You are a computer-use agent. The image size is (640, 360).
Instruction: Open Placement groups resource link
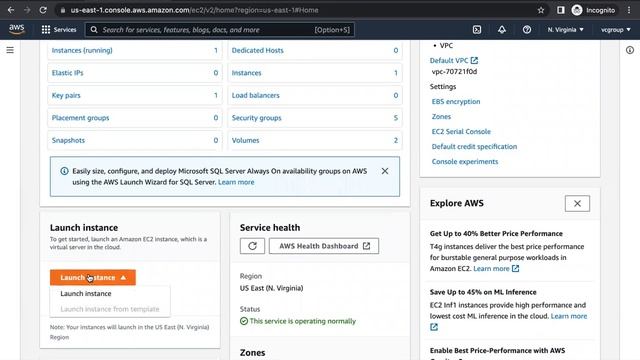click(x=80, y=118)
